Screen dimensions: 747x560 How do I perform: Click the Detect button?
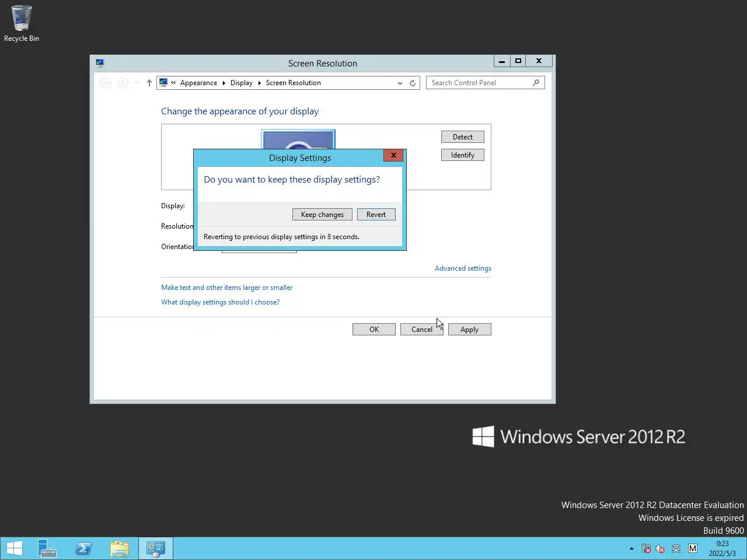click(463, 137)
